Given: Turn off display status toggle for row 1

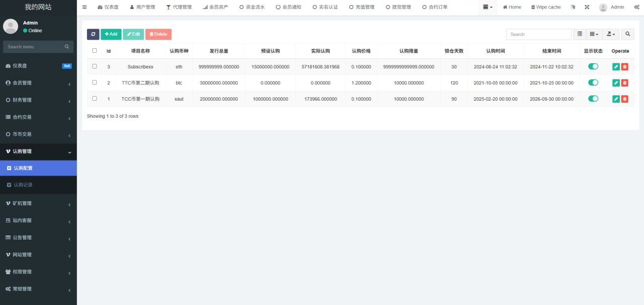Looking at the screenshot, I should pyautogui.click(x=593, y=99).
